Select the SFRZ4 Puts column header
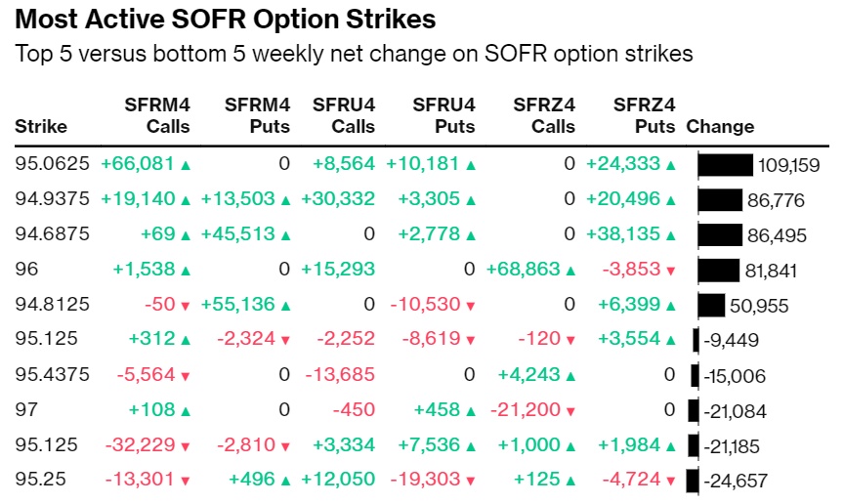 (644, 115)
